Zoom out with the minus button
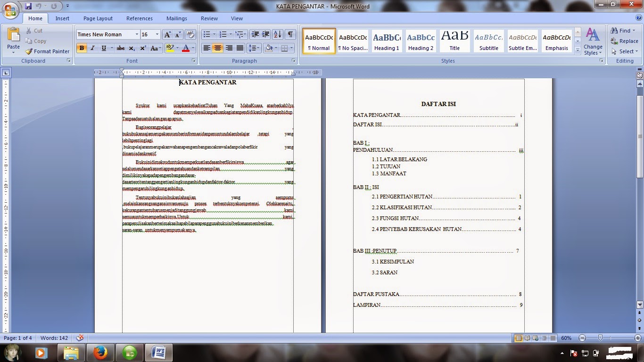The image size is (644, 362). 582,338
